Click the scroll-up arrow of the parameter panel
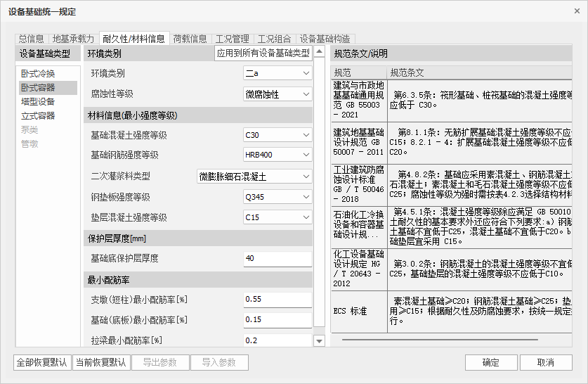The image size is (588, 384). (x=320, y=53)
